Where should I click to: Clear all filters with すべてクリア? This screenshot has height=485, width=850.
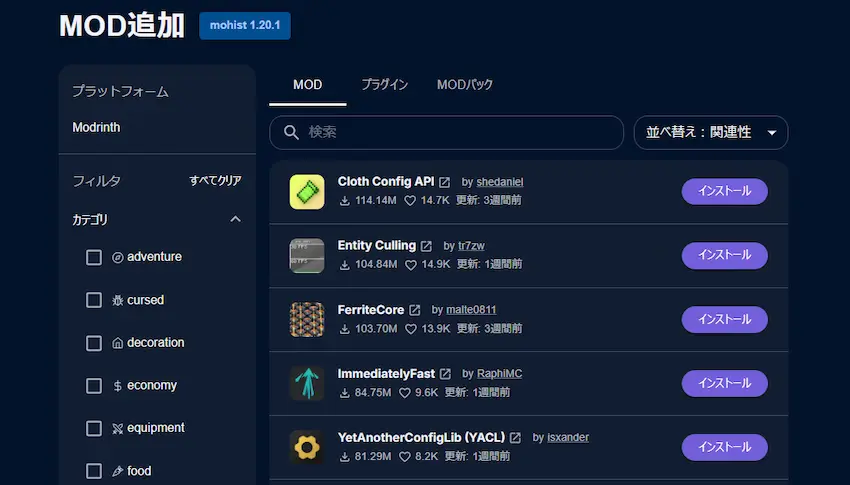[215, 181]
